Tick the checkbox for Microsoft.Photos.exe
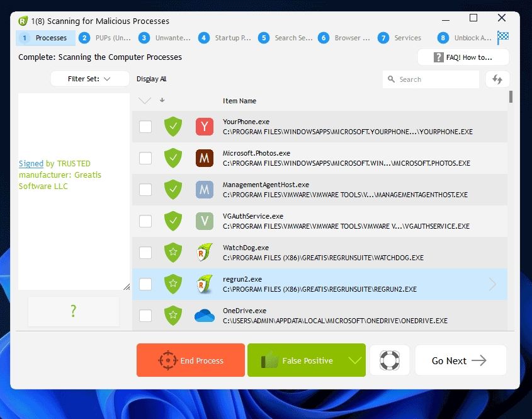Screen dimensions: 532x419 coord(145,158)
